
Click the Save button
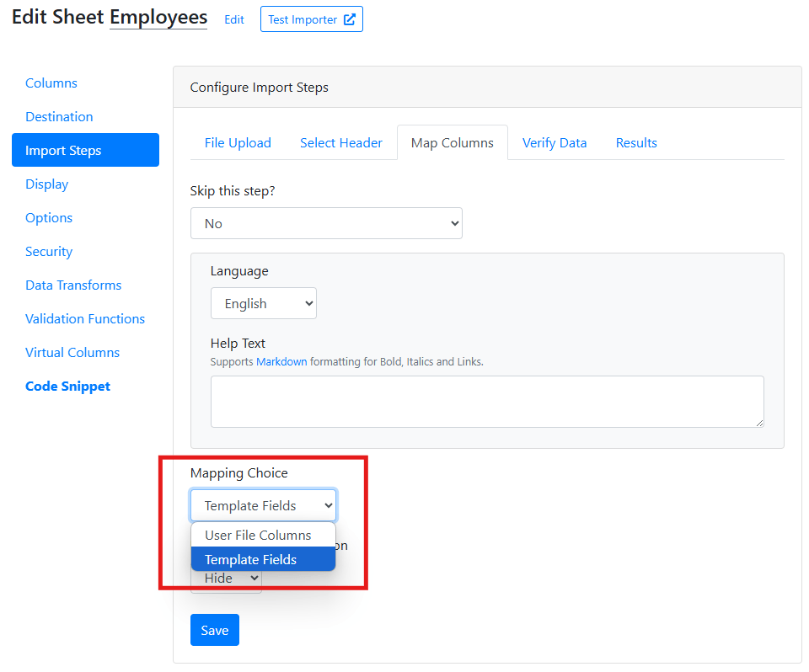[215, 630]
